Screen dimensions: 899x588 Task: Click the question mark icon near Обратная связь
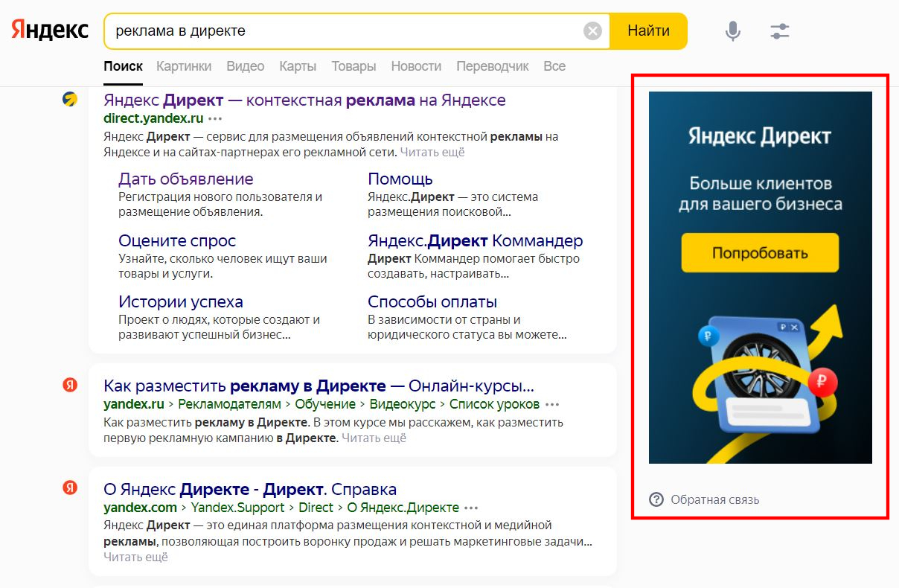pyautogui.click(x=656, y=499)
